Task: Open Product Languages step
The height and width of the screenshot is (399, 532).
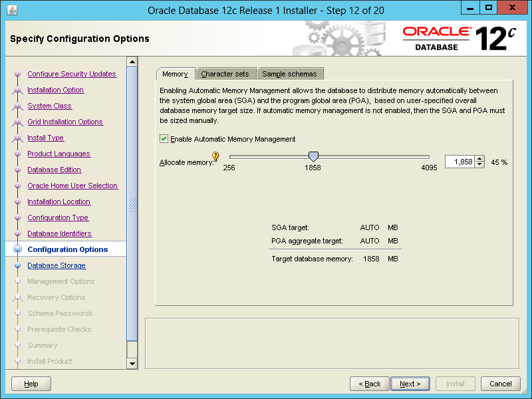Action: coord(59,154)
